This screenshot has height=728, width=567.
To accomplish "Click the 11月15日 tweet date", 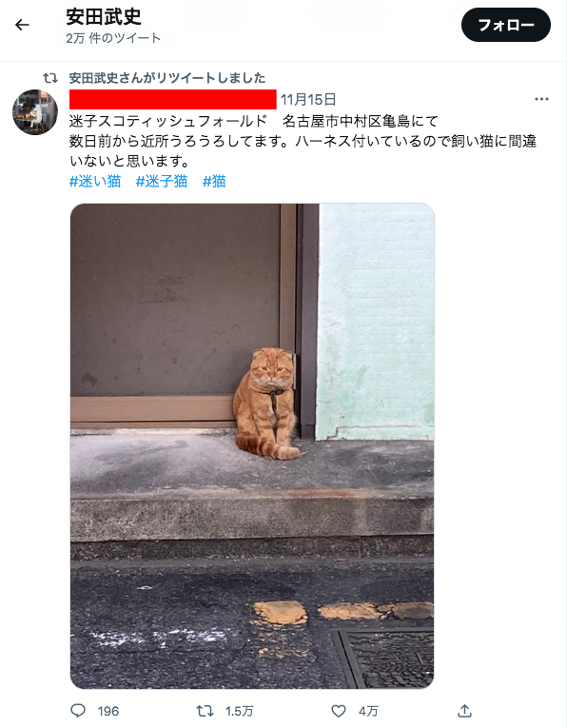I will 308,99.
